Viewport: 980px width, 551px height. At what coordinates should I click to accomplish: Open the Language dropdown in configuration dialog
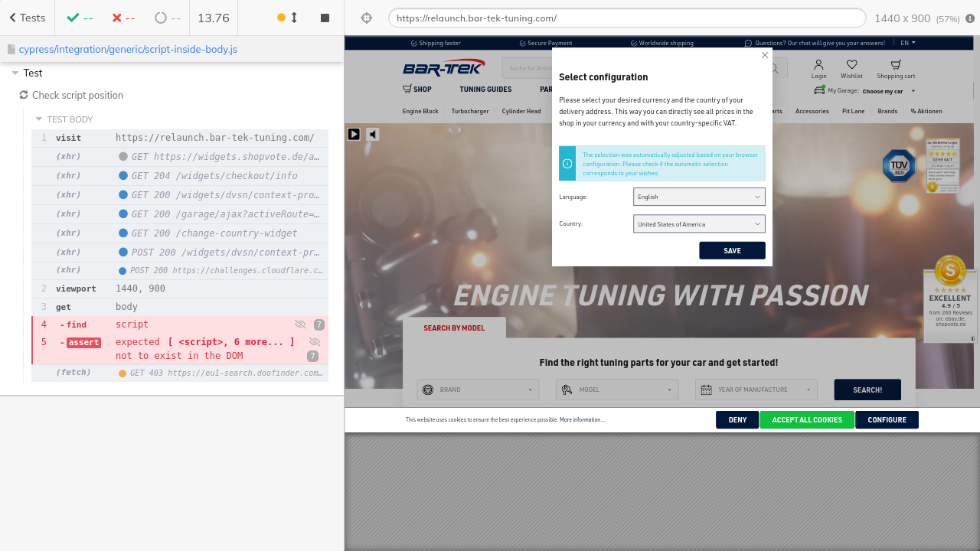pos(699,197)
